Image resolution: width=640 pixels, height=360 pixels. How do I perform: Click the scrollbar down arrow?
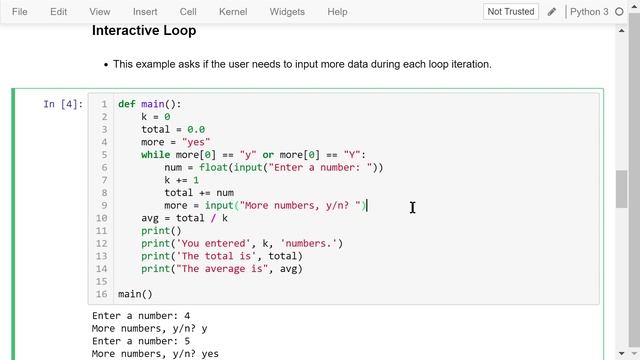(x=621, y=353)
